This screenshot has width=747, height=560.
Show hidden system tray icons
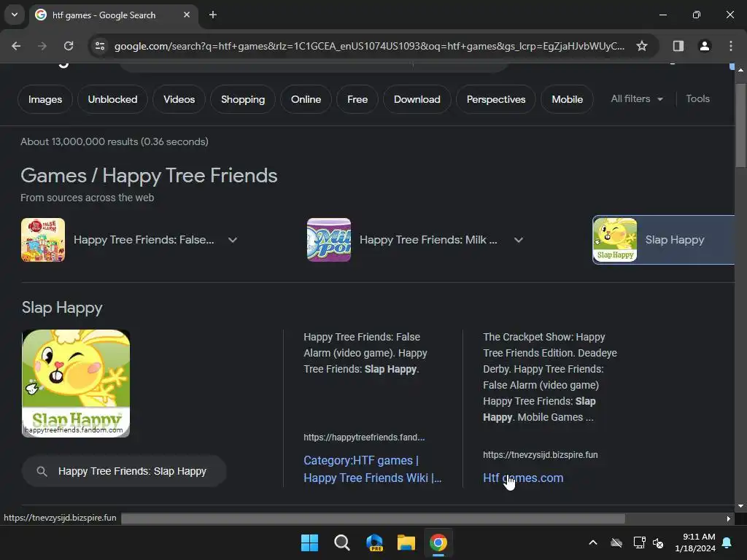pos(593,542)
